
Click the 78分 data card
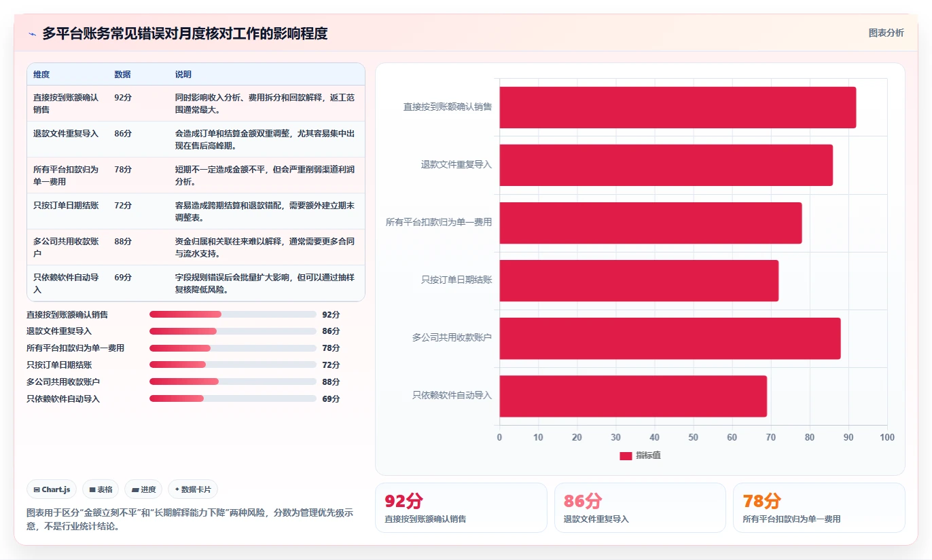[x=819, y=508]
